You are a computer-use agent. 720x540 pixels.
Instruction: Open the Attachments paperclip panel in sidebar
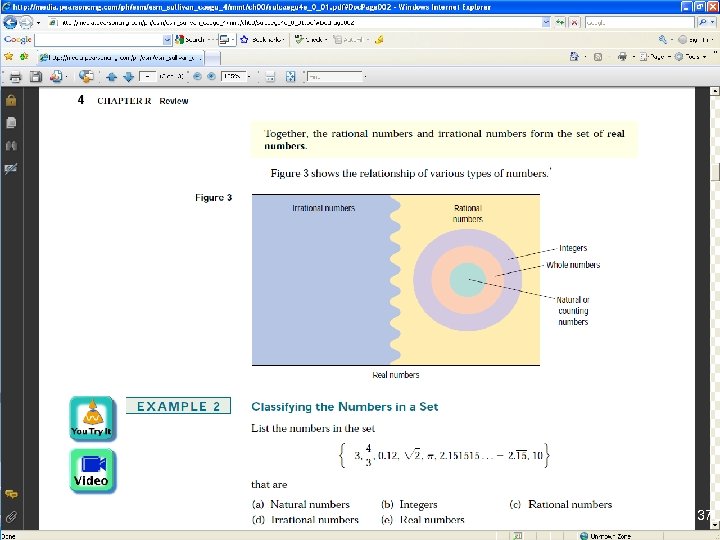click(11, 517)
